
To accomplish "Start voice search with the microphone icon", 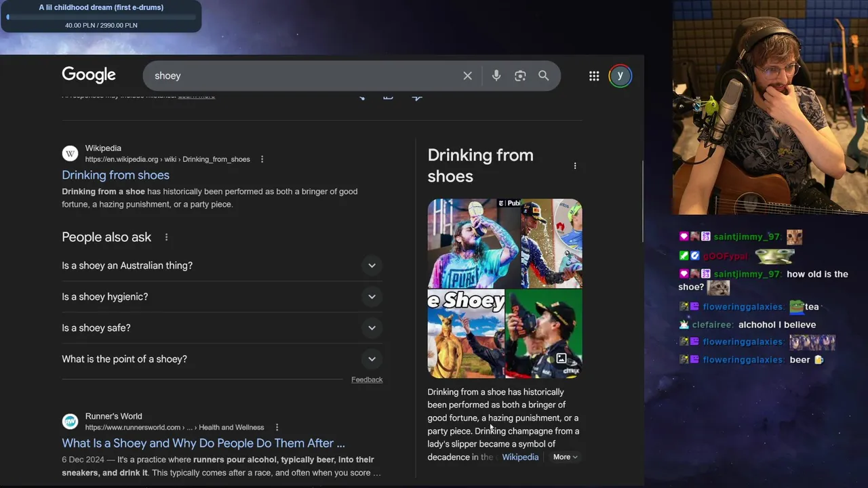I will pos(496,76).
